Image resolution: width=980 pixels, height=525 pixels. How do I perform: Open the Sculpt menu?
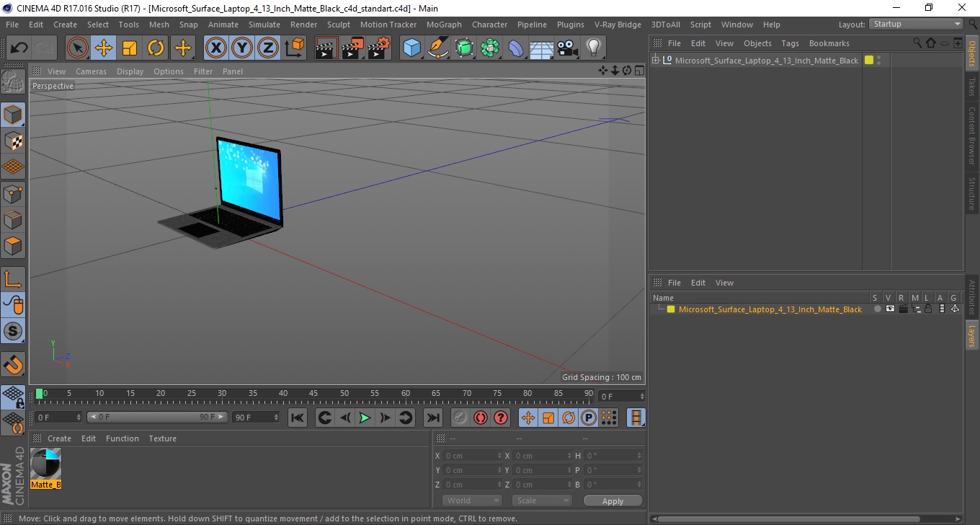(x=339, y=25)
